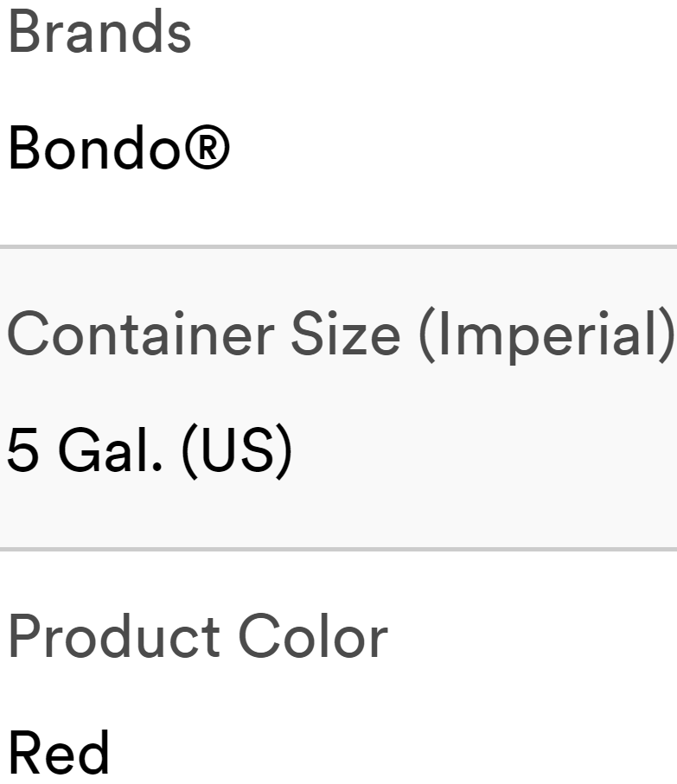
Task: Click the word Container in the label
Action: click(143, 335)
